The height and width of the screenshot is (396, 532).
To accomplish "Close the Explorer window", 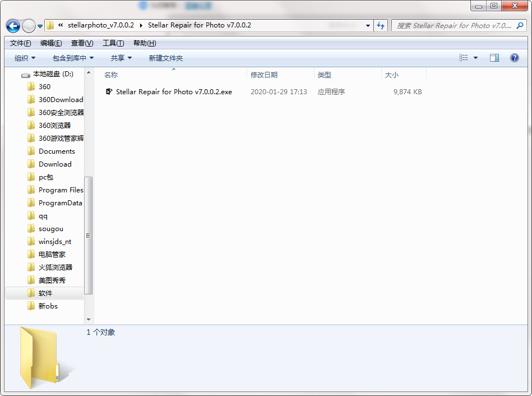I will tap(515, 6).
